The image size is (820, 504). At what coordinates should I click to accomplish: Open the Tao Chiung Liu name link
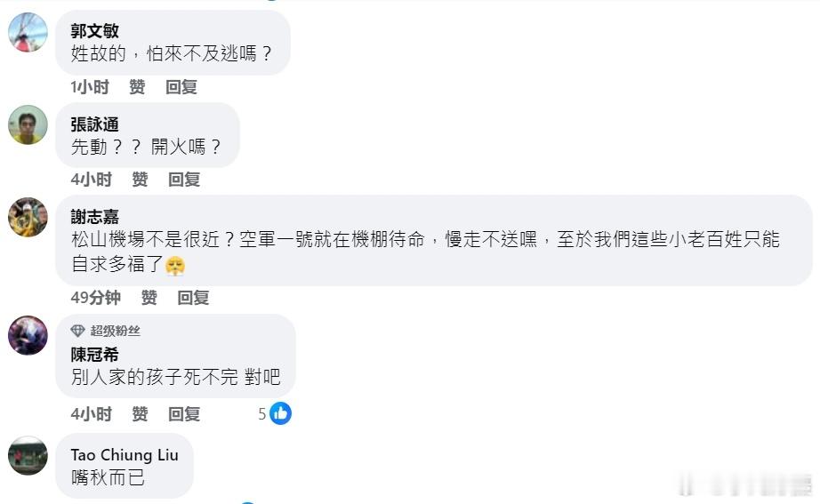[125, 455]
